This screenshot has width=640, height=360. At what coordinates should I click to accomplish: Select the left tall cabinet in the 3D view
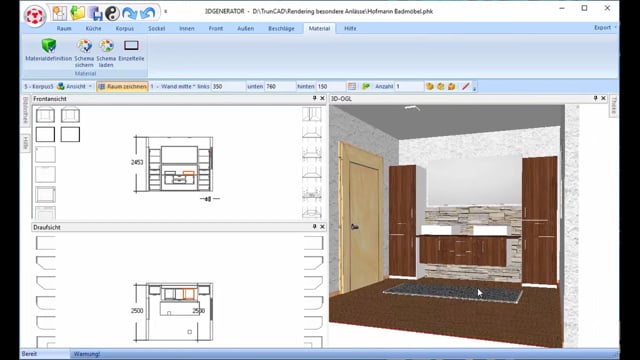click(402, 221)
